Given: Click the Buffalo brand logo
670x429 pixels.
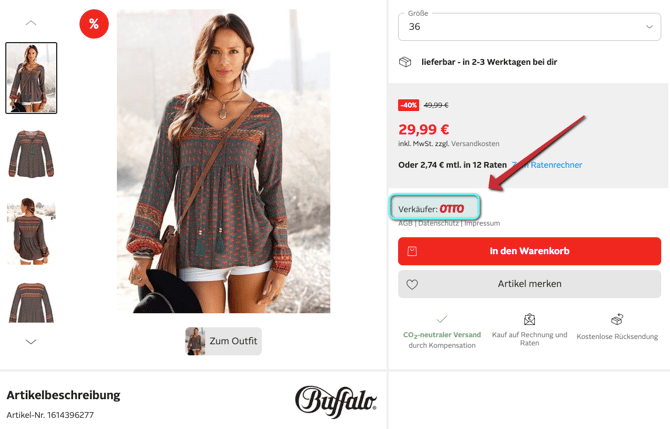Looking at the screenshot, I should (336, 401).
